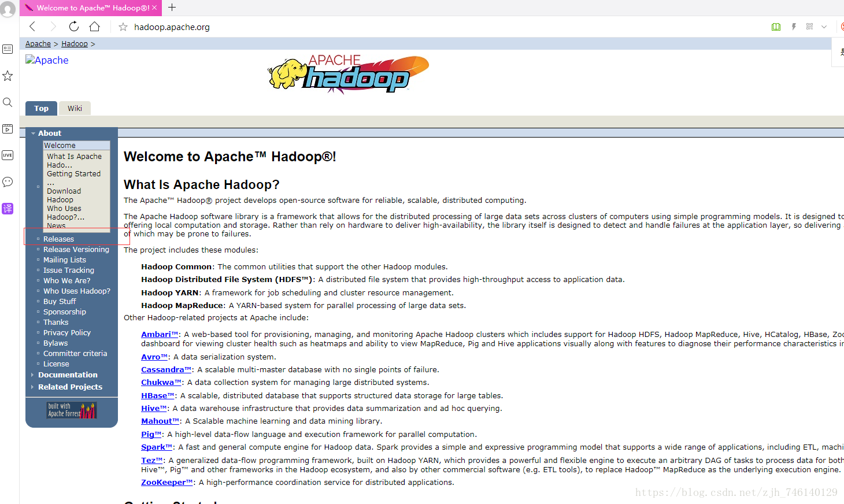844x504 pixels.
Task: Expand the address bar dropdown chevron
Action: [824, 27]
